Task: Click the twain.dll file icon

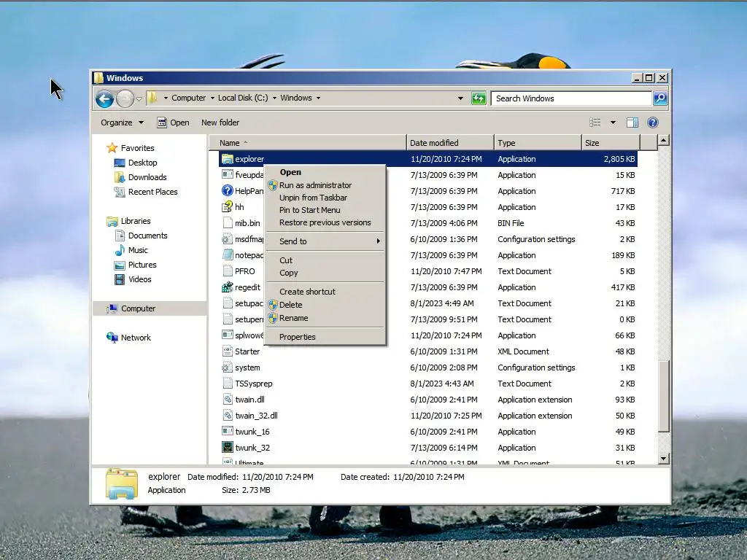Action: [x=228, y=400]
